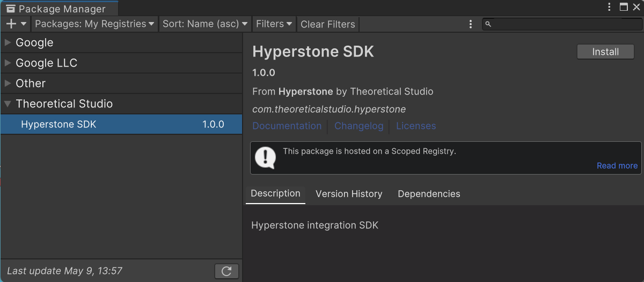Click 'From Hyperstone by Theoretical Studio' text

point(342,91)
